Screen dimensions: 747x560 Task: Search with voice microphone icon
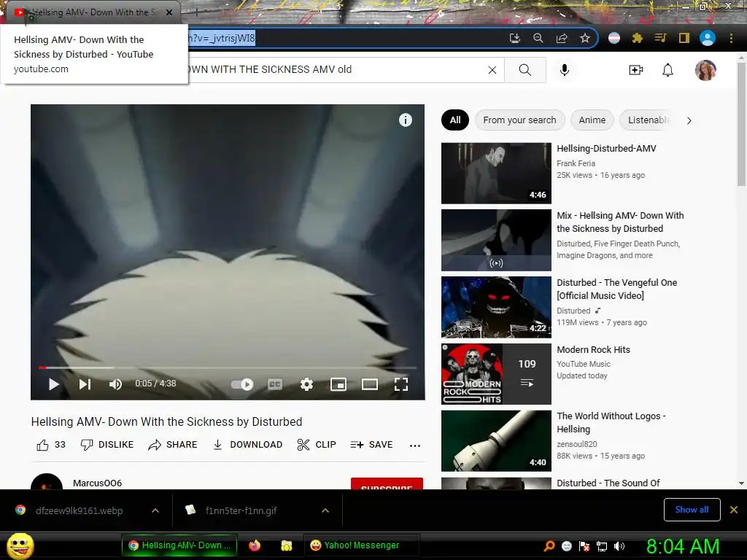(565, 70)
